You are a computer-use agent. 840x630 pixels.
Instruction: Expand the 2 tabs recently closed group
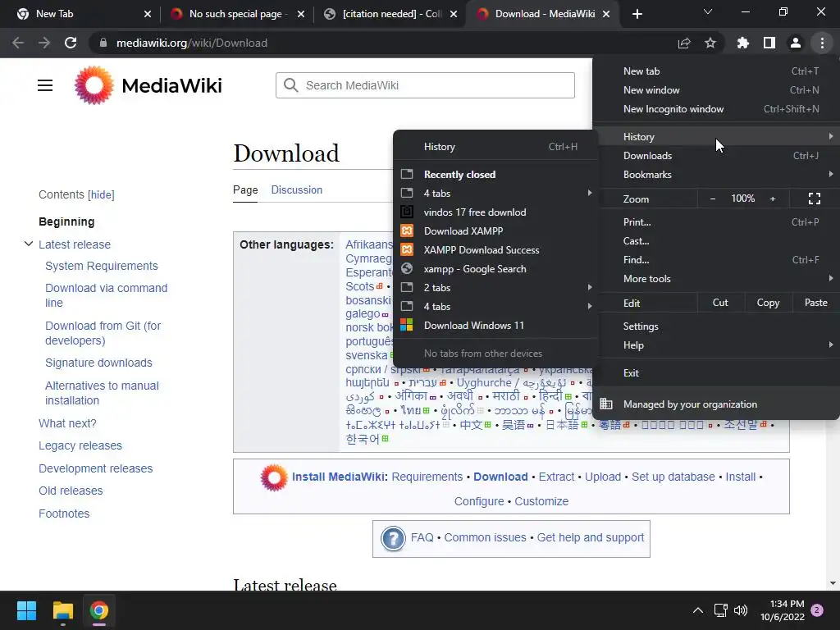pos(495,288)
